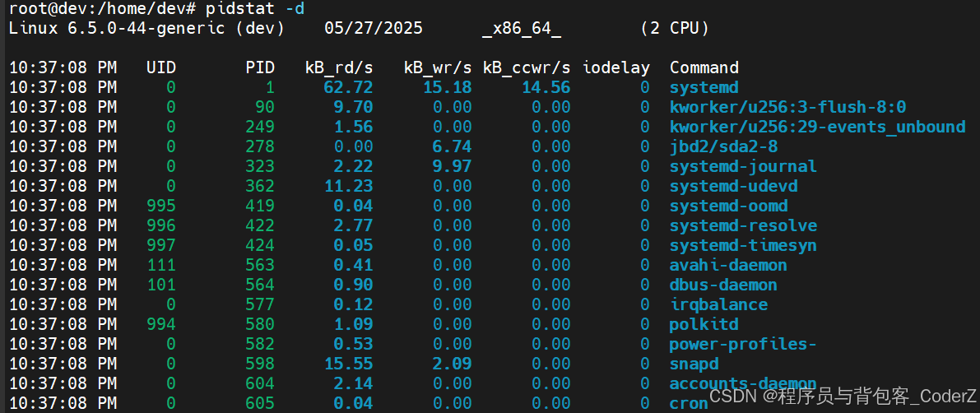Viewport: 980px width, 413px height.
Task: Click 'power-profiles-' command
Action: [744, 344]
